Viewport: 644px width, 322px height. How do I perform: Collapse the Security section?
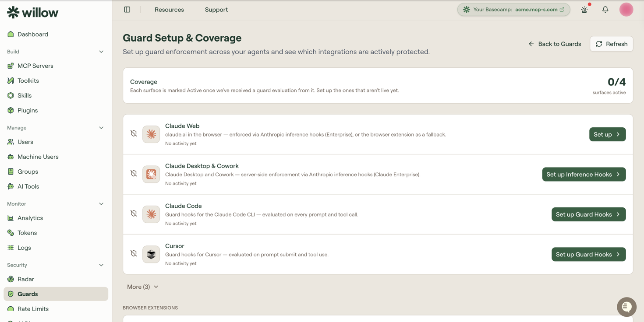click(x=101, y=265)
